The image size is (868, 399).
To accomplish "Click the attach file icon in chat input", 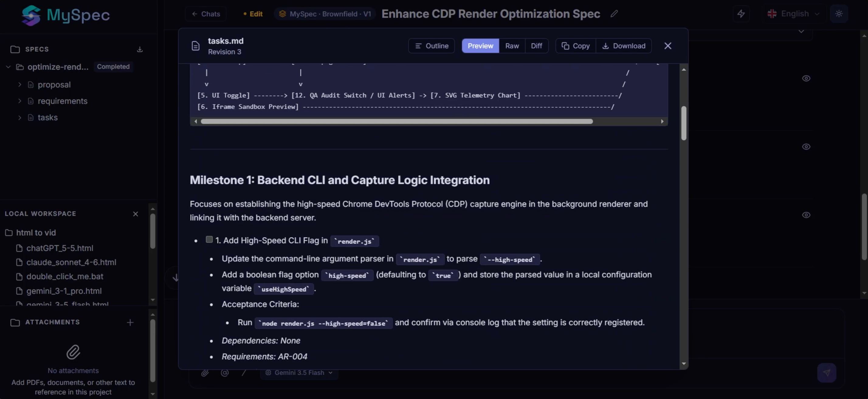I will [x=205, y=373].
